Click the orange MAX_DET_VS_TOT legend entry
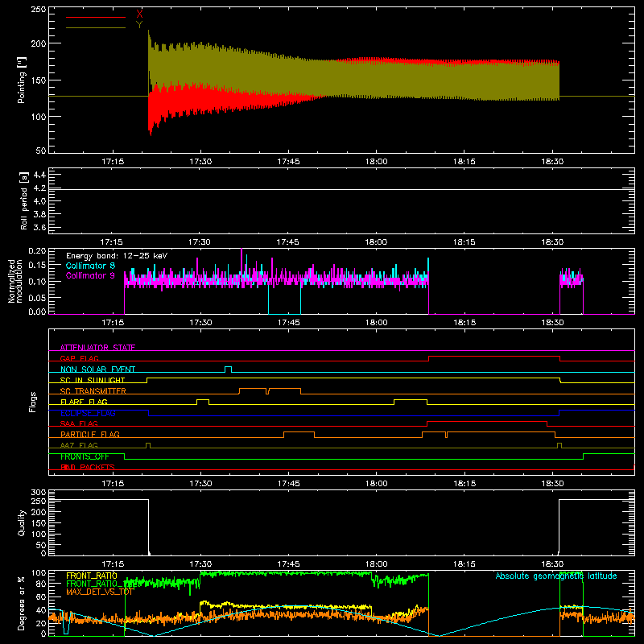The width and height of the screenshot is (644, 644). click(100, 592)
